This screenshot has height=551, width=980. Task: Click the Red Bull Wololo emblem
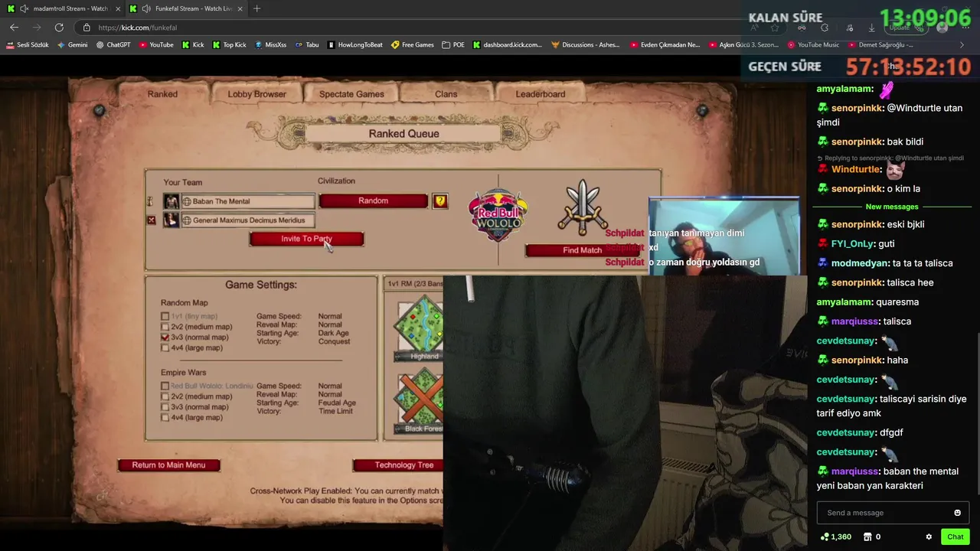pos(498,215)
